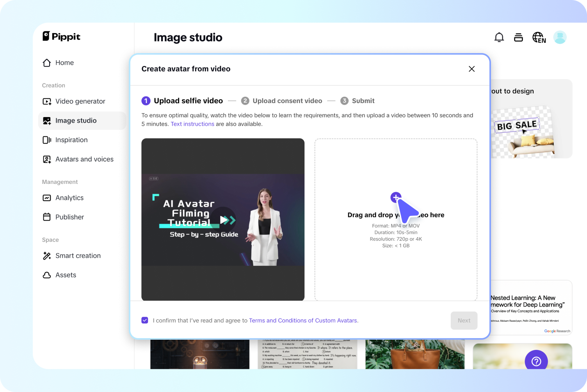
Task: Click the Publisher calendar icon
Action: (47, 217)
